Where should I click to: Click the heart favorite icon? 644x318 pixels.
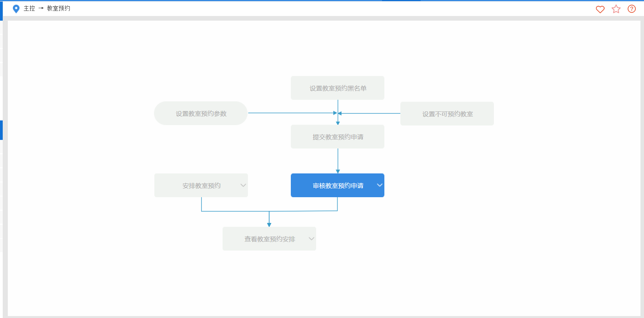tap(600, 9)
